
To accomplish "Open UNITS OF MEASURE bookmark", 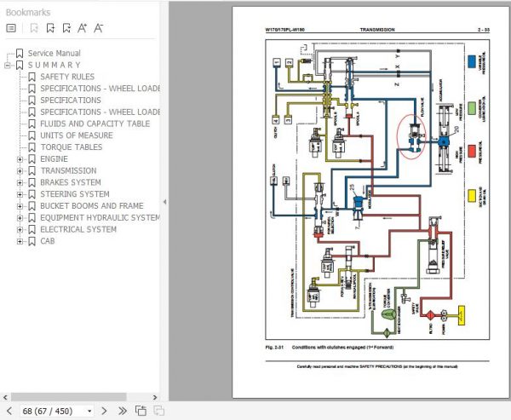I will pyautogui.click(x=77, y=135).
